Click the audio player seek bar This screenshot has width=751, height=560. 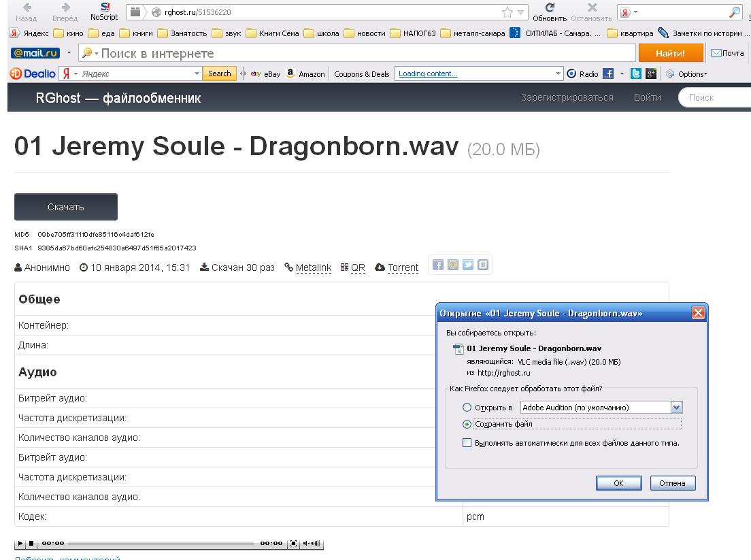162,544
